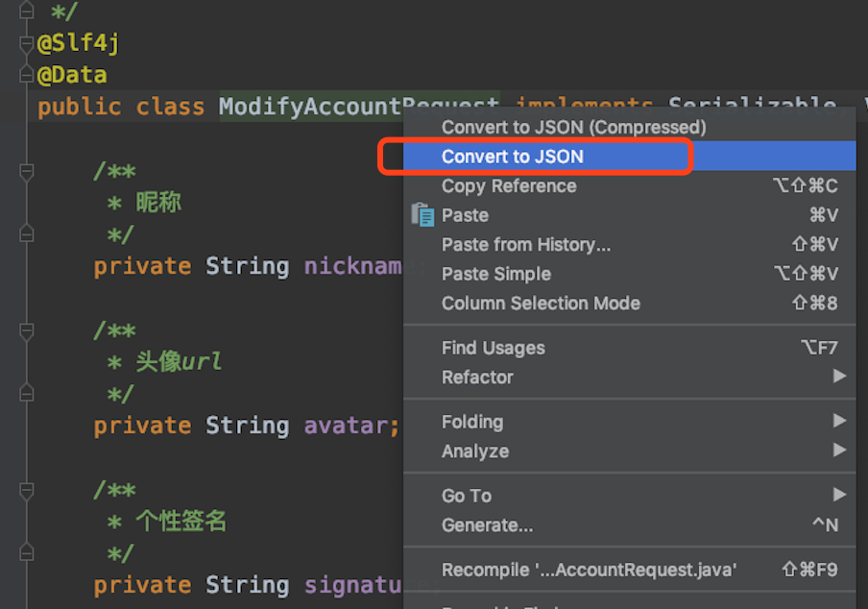Image resolution: width=868 pixels, height=609 pixels.
Task: Recompile the AccountRequest.java file
Action: coord(589,570)
